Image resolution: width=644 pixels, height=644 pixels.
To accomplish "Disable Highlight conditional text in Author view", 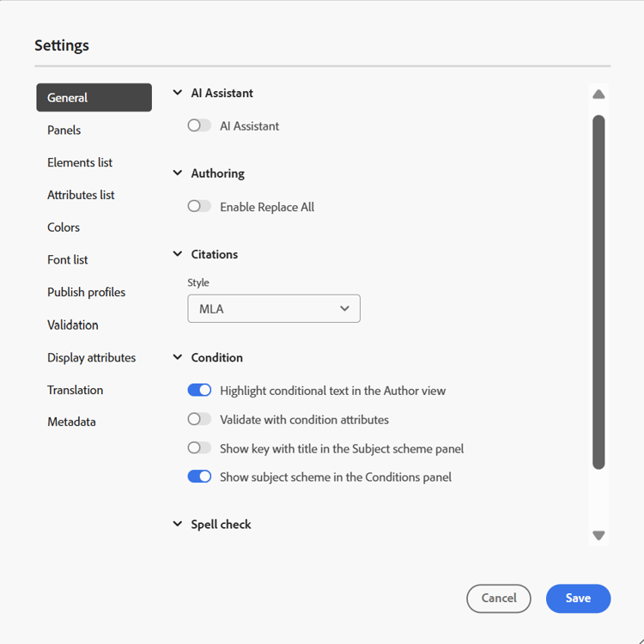I will click(199, 390).
